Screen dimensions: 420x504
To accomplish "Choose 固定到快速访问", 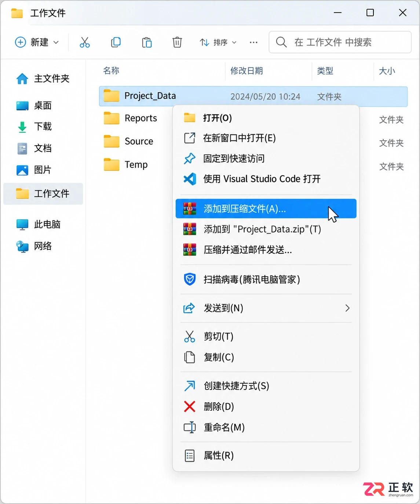I will click(x=266, y=158).
